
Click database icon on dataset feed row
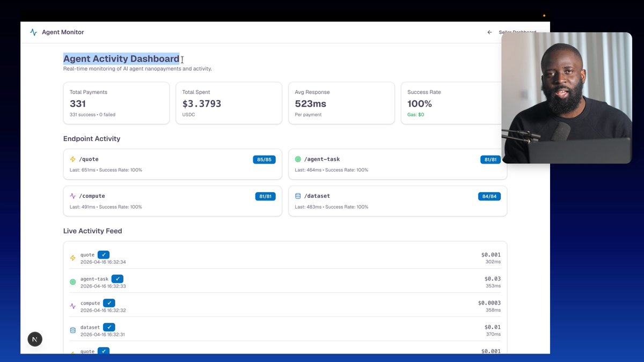[73, 330]
